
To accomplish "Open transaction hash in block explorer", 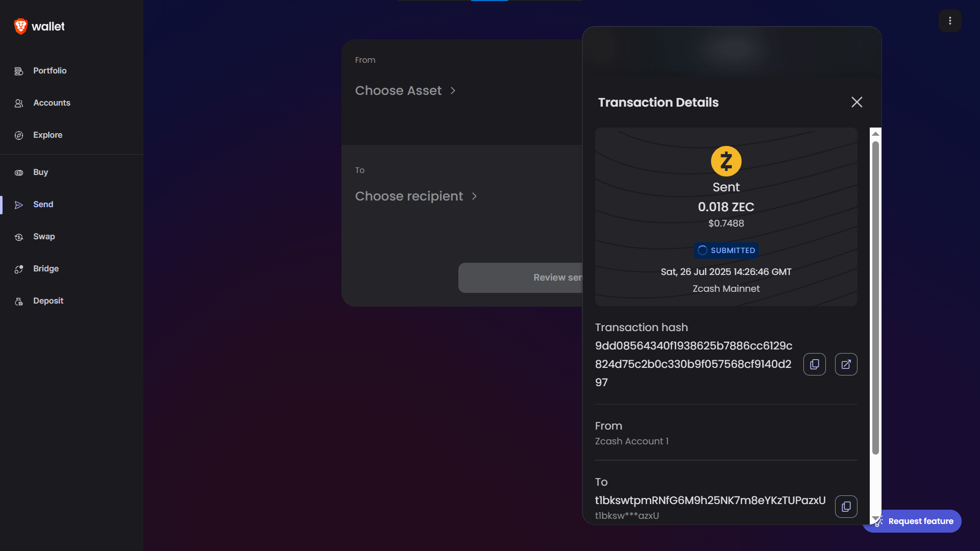I will coord(846,364).
